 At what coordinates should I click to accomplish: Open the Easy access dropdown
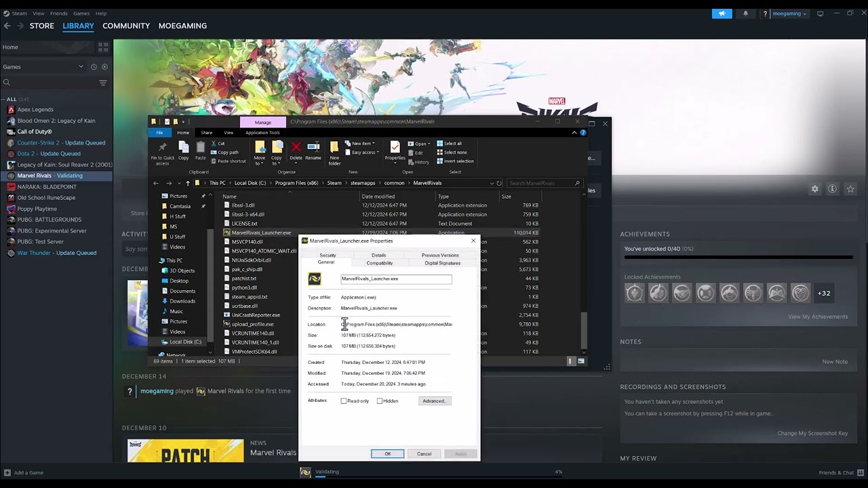361,152
